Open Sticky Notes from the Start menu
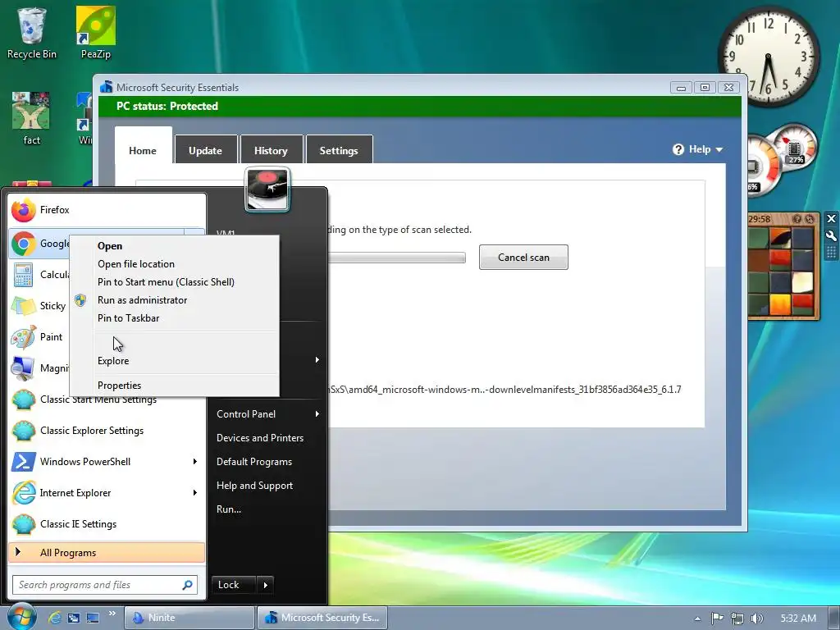 (x=39, y=306)
